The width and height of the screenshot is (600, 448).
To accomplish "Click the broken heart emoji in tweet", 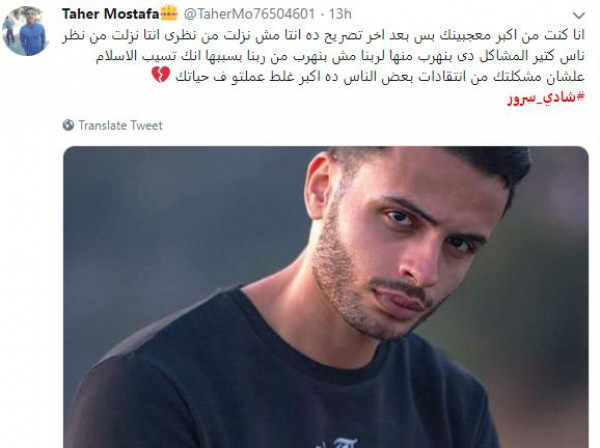I will pos(160,75).
